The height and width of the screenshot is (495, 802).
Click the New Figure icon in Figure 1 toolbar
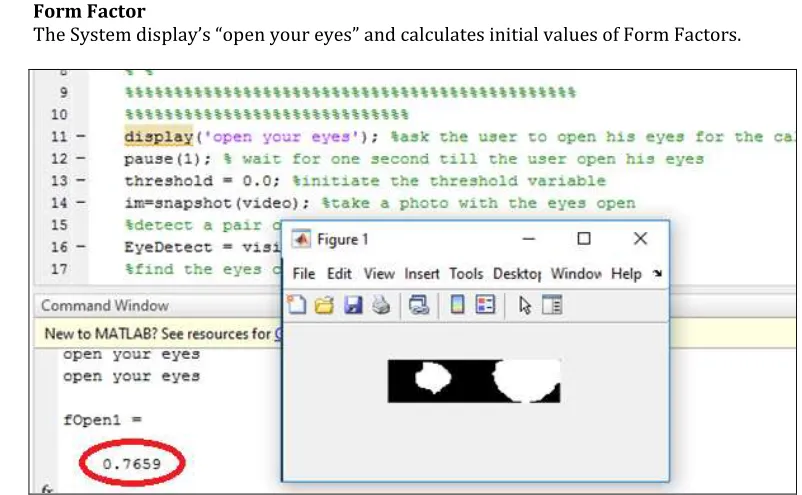296,305
